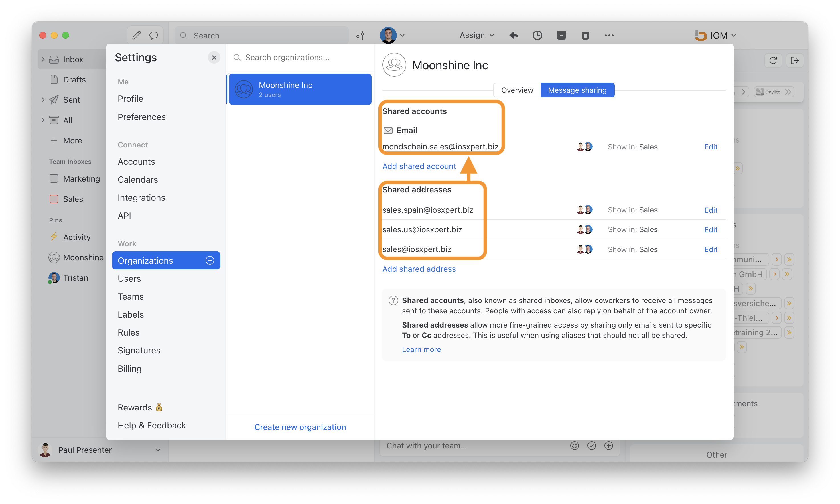Snooze message with clock icon

537,35
